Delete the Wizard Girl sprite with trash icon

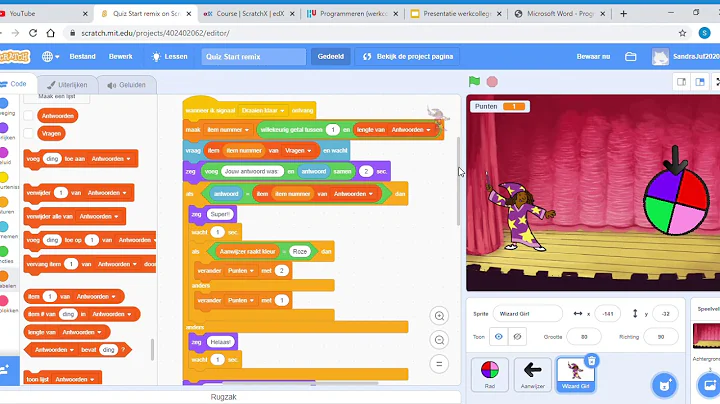(x=591, y=361)
